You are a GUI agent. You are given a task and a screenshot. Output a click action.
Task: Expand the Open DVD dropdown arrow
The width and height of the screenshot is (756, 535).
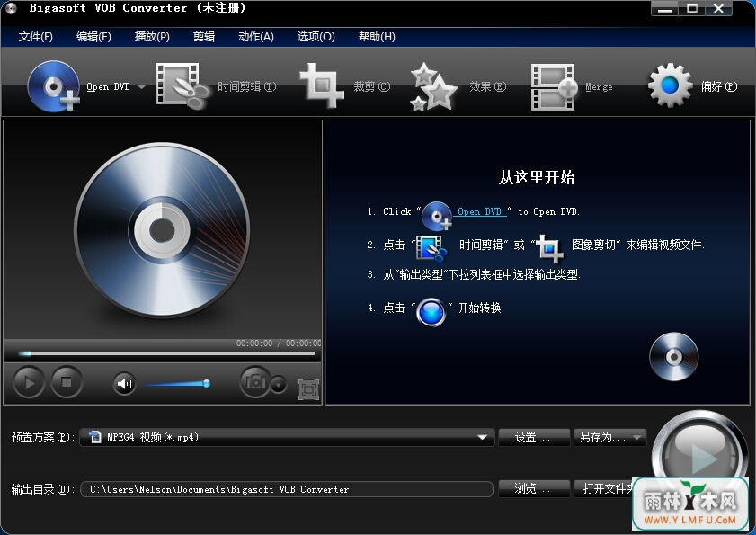coord(141,87)
